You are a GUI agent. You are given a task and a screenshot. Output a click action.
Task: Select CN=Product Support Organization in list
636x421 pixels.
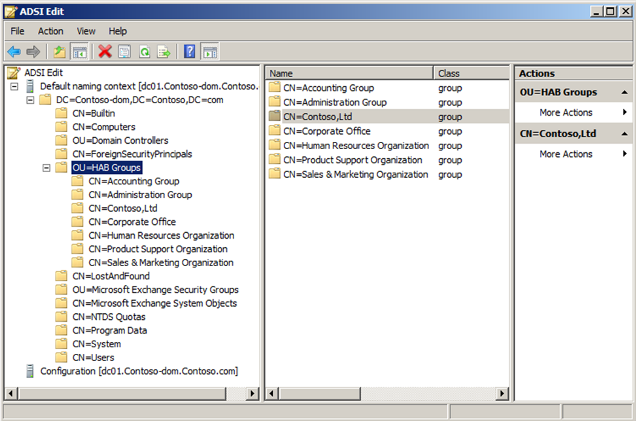353,160
